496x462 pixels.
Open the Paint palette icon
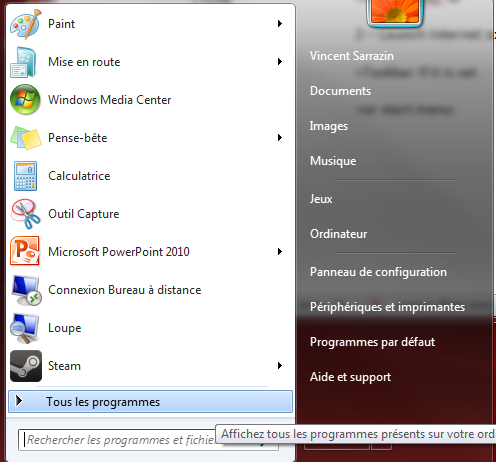tap(26, 24)
